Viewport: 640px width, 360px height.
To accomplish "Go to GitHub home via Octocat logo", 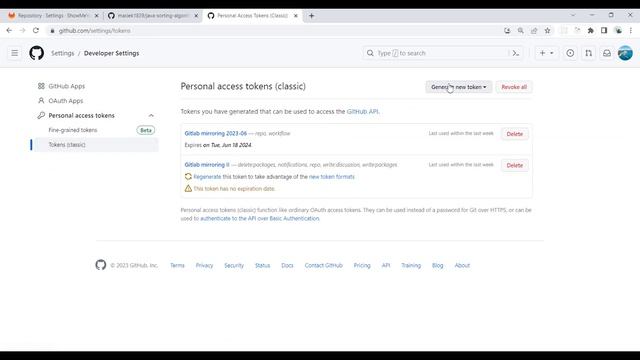I will tap(37, 53).
